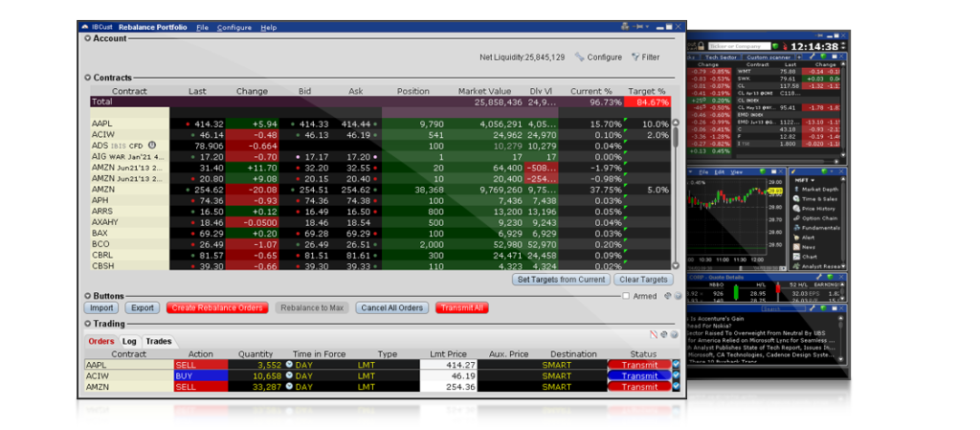
Task: Collapse the Contracts section
Action: click(x=88, y=79)
